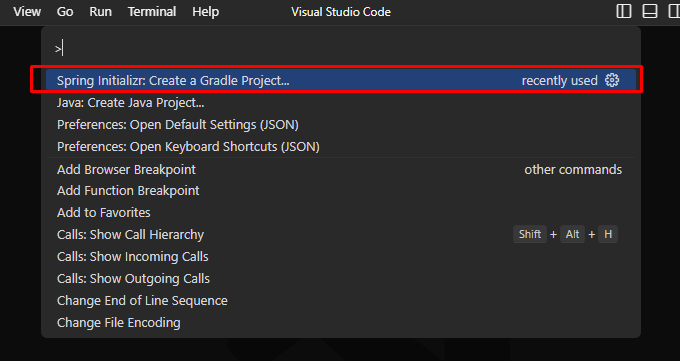This screenshot has width=680, height=361.
Task: Open the Help menu
Action: point(206,12)
